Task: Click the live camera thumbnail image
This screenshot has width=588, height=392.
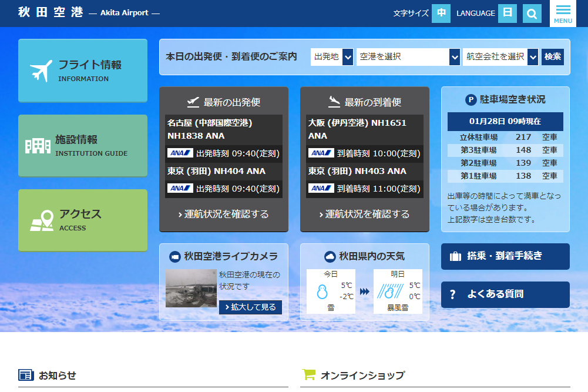Action: [191, 289]
